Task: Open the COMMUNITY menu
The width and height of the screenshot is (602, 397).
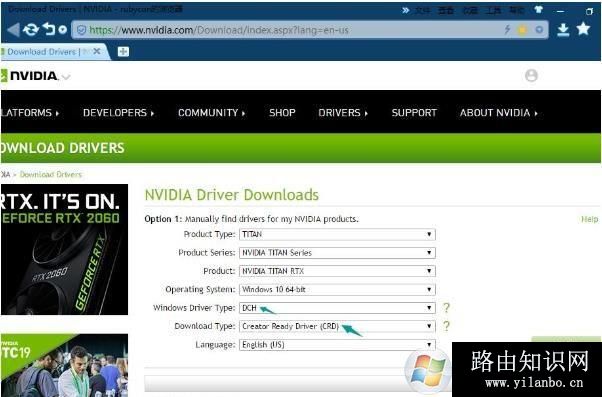Action: pos(211,113)
